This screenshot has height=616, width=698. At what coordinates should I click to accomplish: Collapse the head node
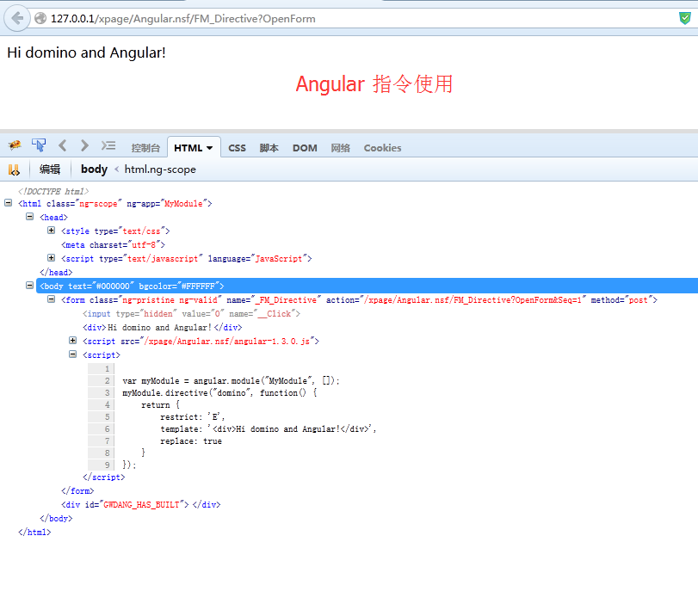point(29,217)
